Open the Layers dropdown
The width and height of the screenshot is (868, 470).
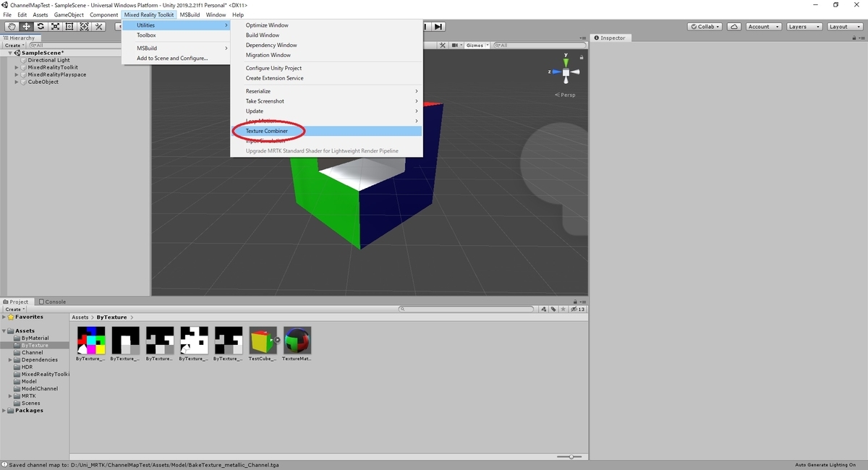tap(803, 27)
